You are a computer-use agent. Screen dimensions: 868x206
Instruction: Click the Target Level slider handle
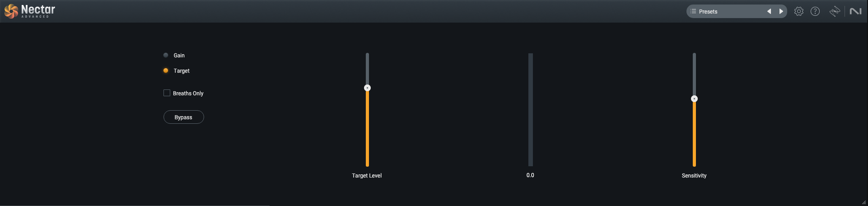pos(367,88)
